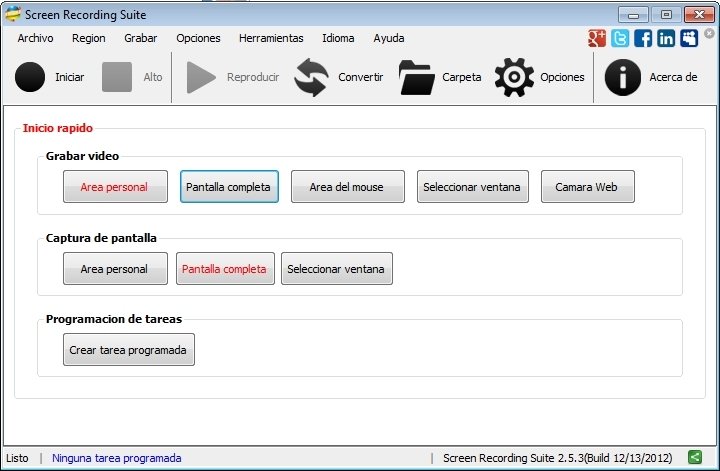Open the Ayuda menu
Image resolution: width=720 pixels, height=471 pixels.
[x=388, y=38]
